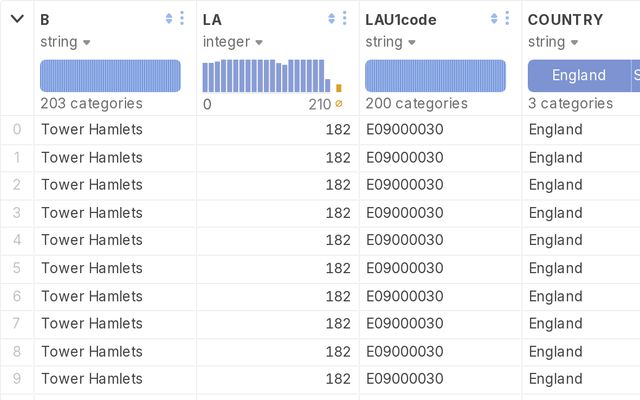Open column B options menu (three dots)

tap(181, 18)
